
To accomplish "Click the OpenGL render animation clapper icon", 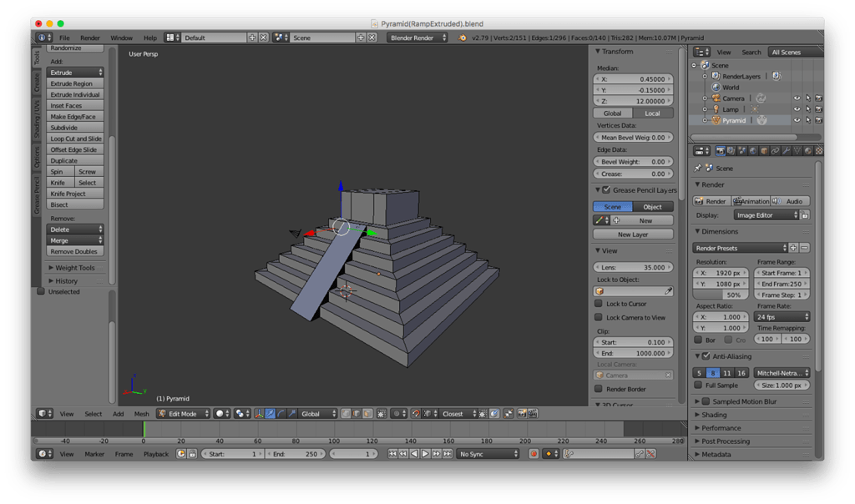I will pos(533,414).
